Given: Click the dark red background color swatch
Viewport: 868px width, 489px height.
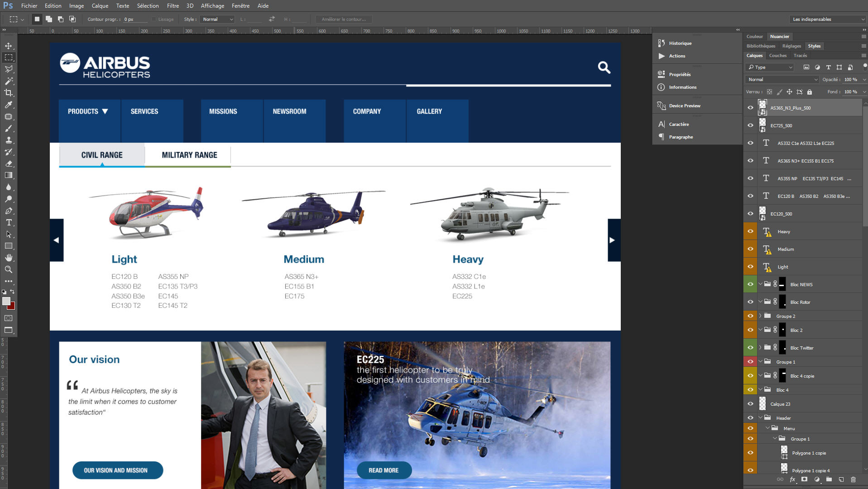Looking at the screenshot, I should coord(12,307).
